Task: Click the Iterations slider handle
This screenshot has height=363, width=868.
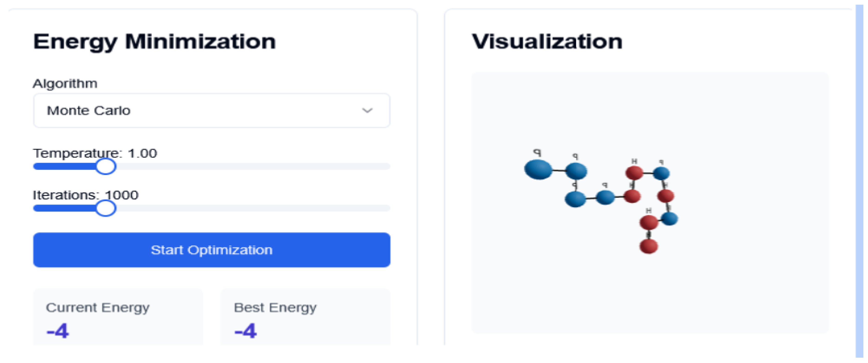Action: 106,208
